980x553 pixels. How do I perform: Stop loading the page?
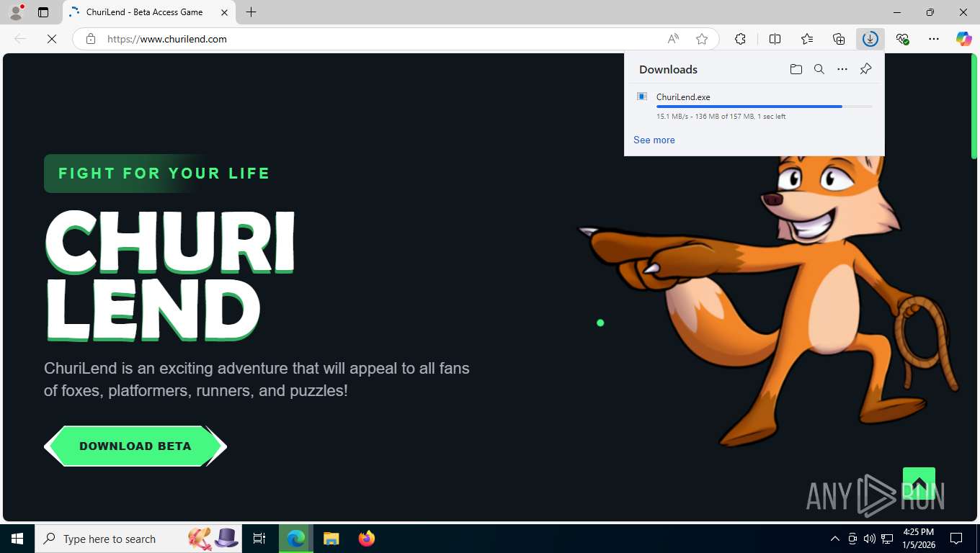pos(52,39)
